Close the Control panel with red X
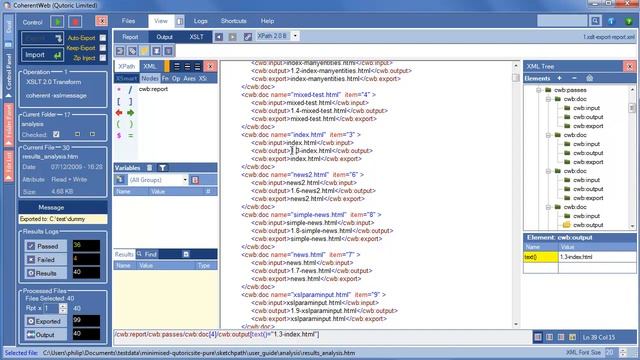This screenshot has height=360, width=640. [101, 21]
